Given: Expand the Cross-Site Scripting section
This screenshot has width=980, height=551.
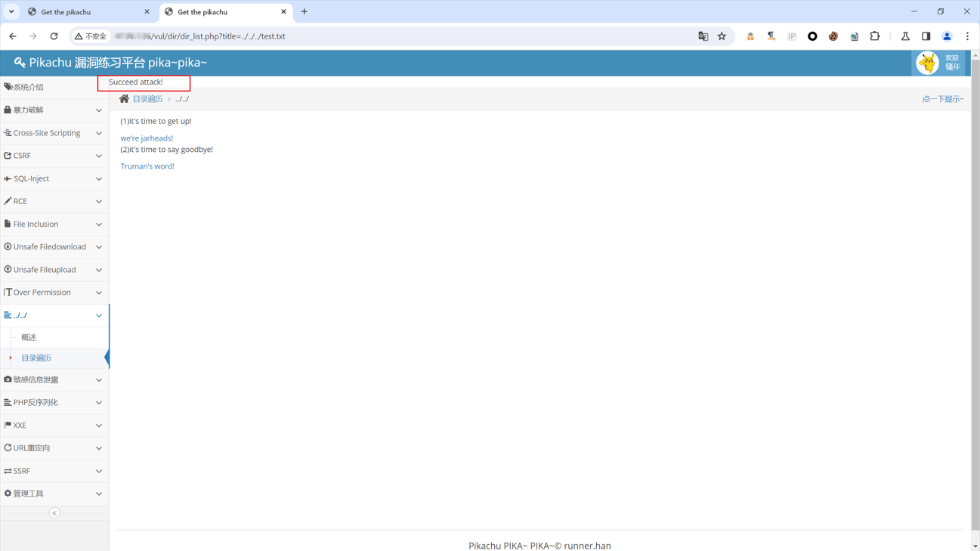Looking at the screenshot, I should [54, 133].
